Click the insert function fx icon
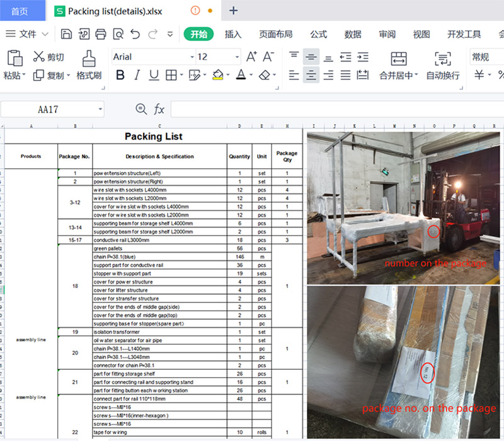Viewport: 504px width, 441px height. (159, 110)
